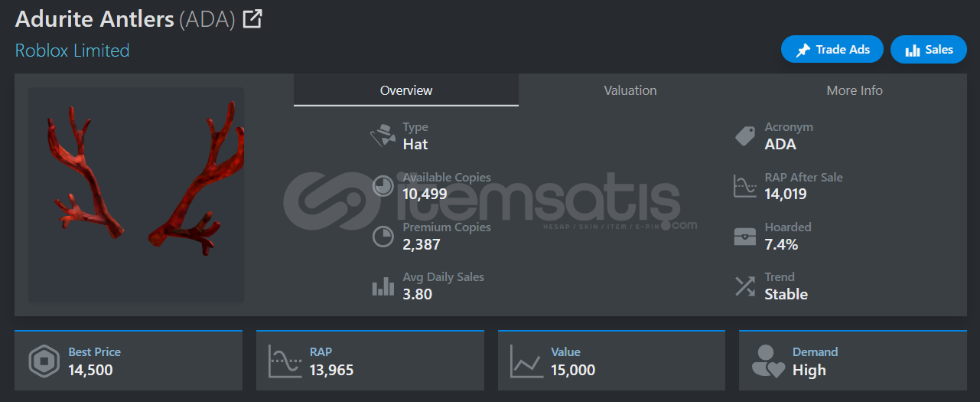Screen dimensions: 980x402
Task: Click the RAP After Sale value 14,019
Action: (x=786, y=194)
